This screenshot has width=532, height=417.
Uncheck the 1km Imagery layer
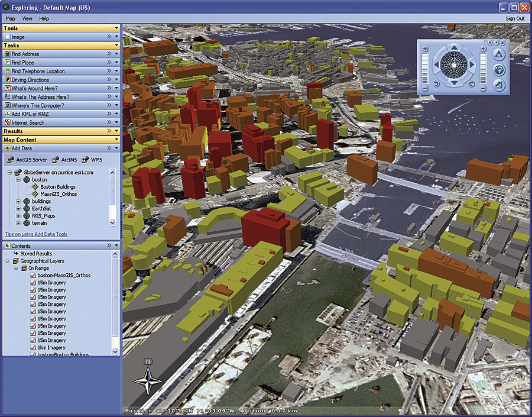point(33,348)
